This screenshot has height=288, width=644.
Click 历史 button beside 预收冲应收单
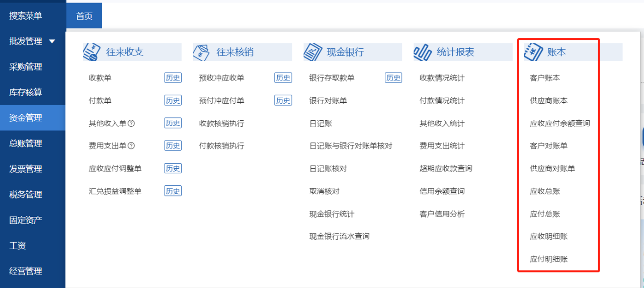283,78
